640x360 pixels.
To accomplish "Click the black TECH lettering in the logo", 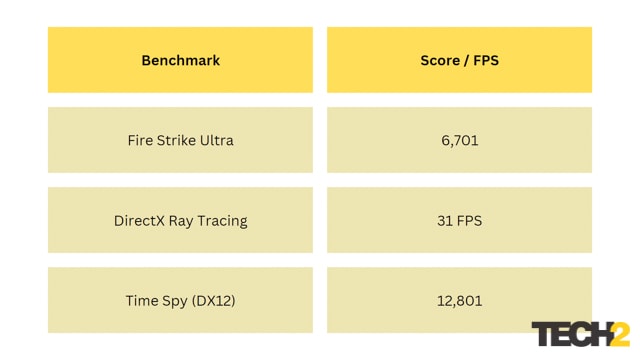I will [x=571, y=334].
